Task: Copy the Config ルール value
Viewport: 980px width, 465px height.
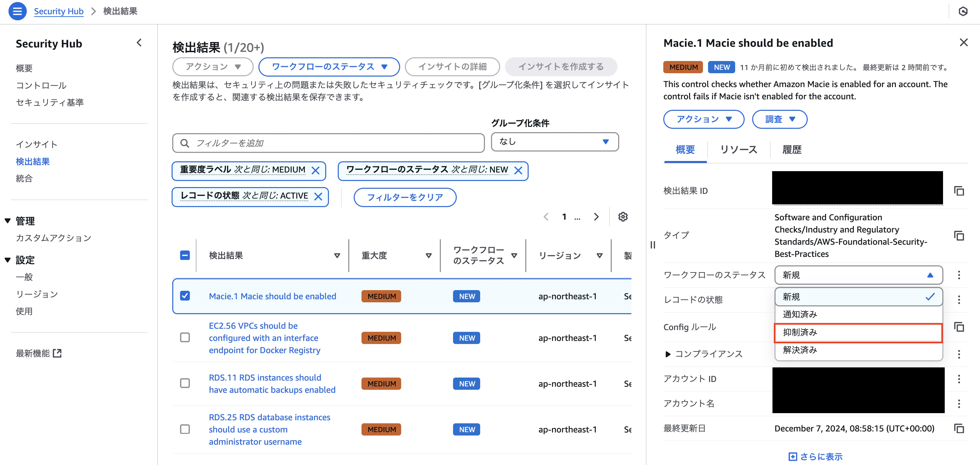Action: click(959, 327)
